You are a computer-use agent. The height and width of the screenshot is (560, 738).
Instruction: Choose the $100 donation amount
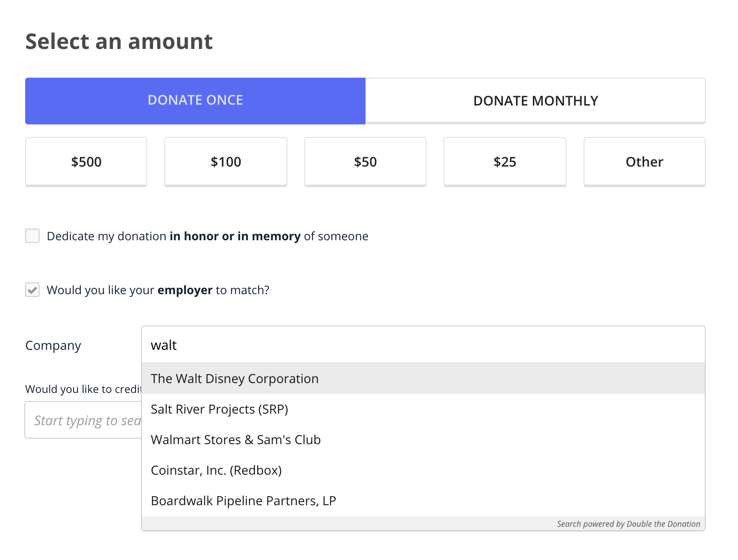pyautogui.click(x=226, y=162)
